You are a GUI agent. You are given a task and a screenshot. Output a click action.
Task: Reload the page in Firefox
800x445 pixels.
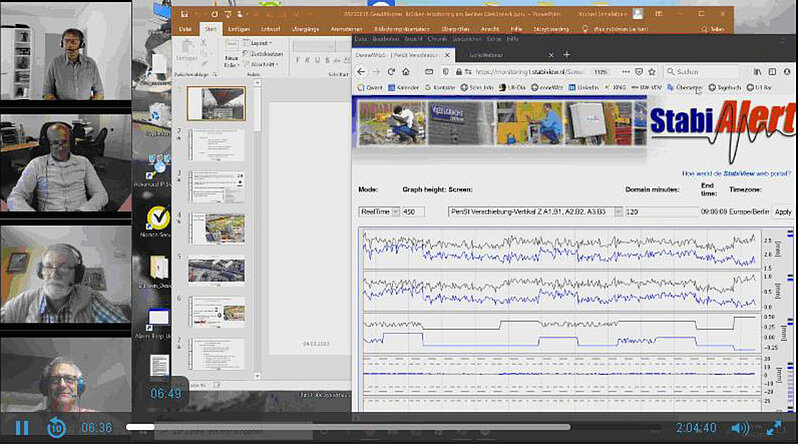[391, 72]
